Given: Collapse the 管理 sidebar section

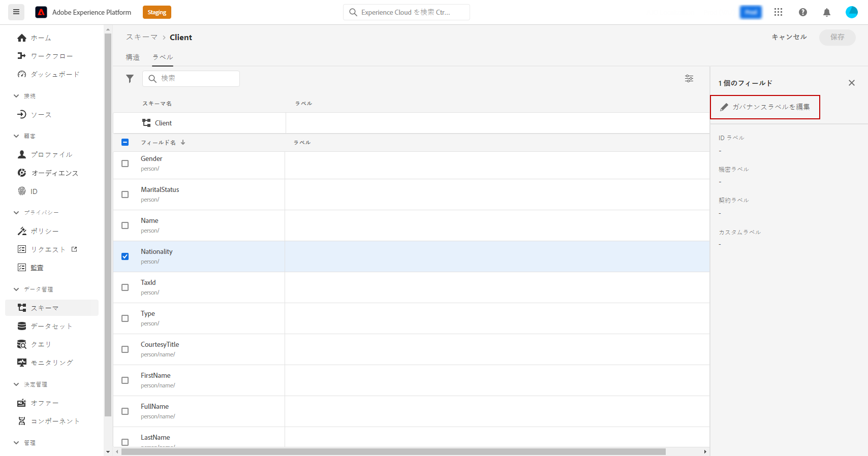Looking at the screenshot, I should point(16,443).
